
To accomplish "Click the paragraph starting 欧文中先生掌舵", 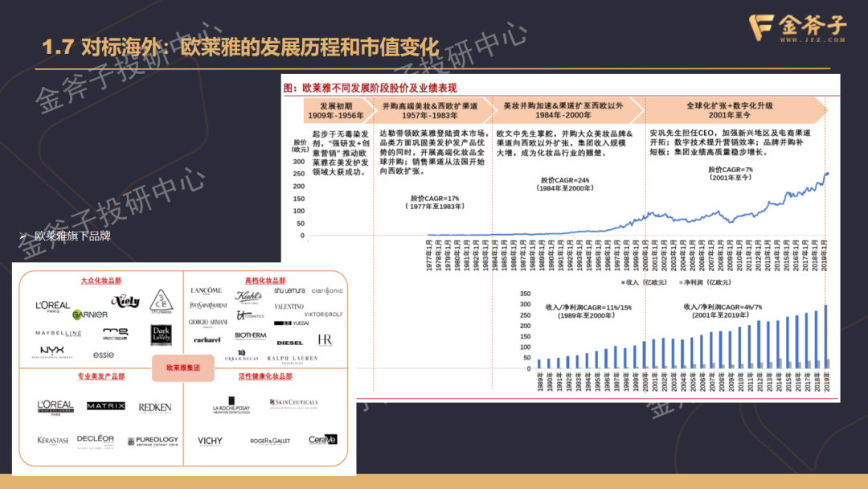I will (x=565, y=143).
